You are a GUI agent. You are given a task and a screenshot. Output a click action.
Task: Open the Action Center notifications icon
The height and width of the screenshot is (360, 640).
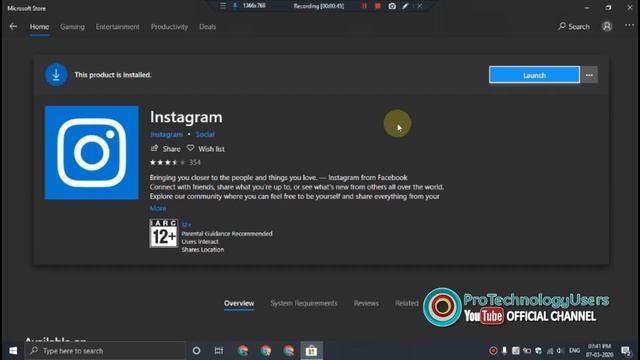point(625,351)
